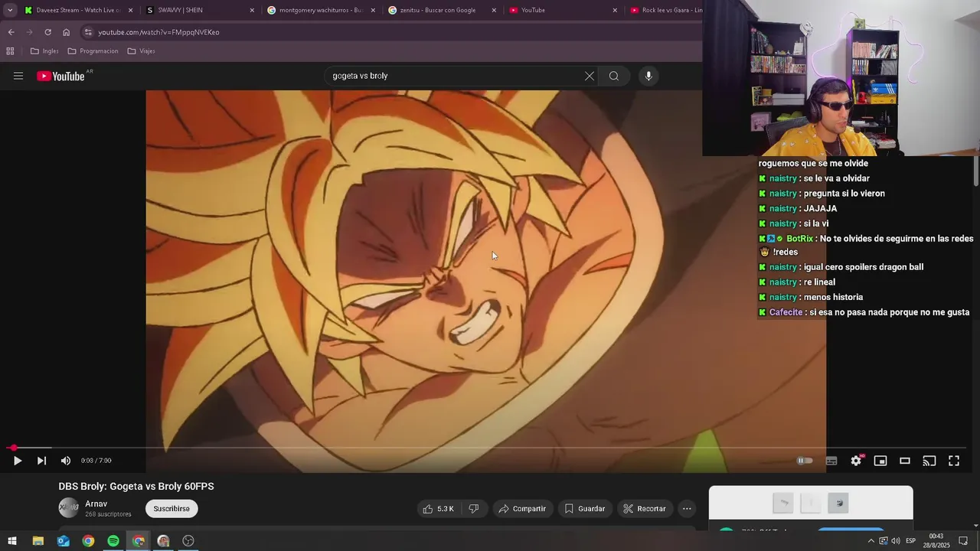Click the address bar URL
This screenshot has height=551, width=980.
[158, 32]
